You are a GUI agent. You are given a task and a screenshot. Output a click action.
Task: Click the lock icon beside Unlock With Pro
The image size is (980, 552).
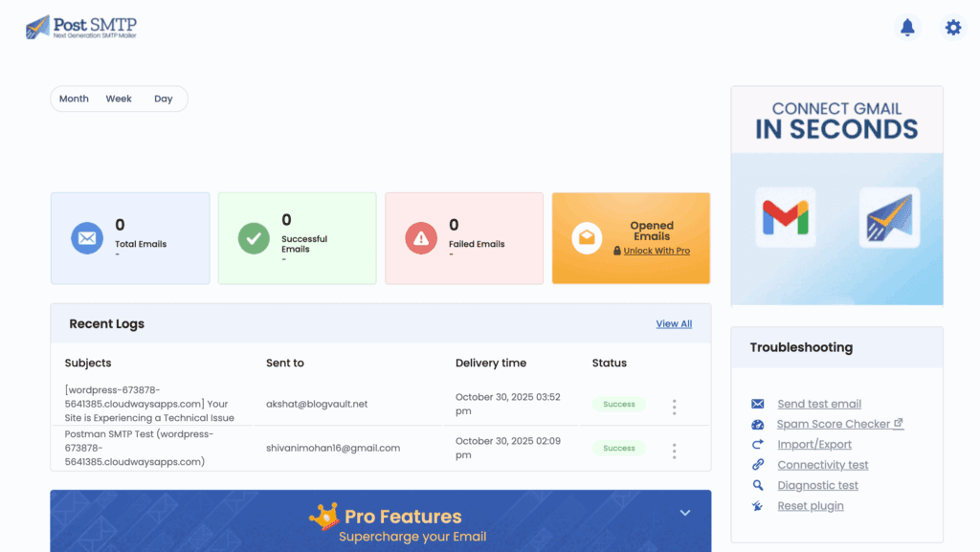617,251
